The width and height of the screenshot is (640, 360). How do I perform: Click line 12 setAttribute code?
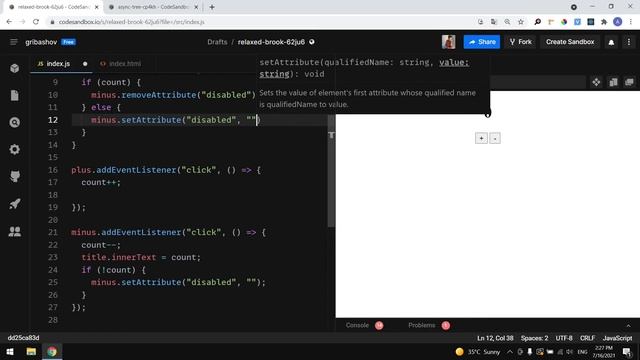[x=176, y=120]
